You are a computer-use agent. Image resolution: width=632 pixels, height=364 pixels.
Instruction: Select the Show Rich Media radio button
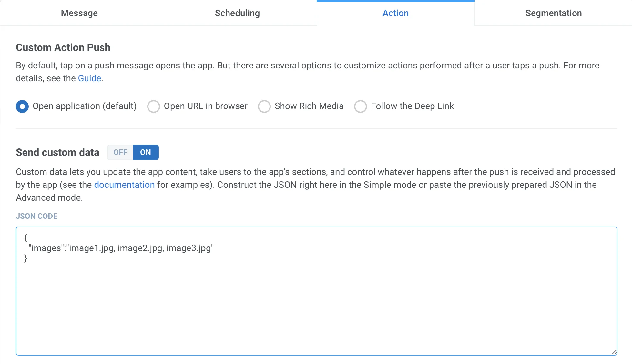click(x=264, y=106)
